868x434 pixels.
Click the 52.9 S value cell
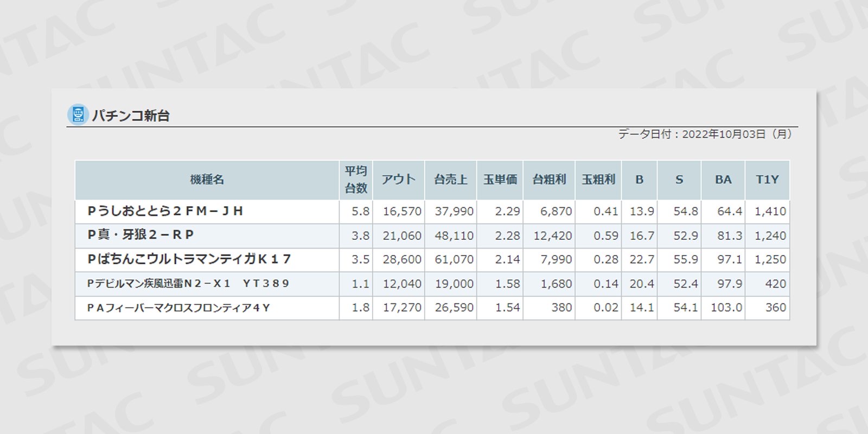point(679,236)
